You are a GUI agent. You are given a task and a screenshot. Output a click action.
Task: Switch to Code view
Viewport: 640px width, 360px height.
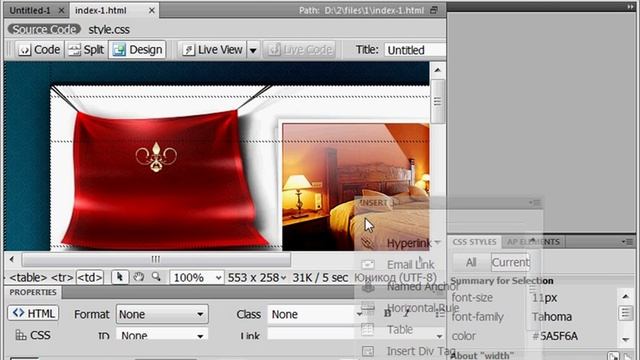point(40,50)
